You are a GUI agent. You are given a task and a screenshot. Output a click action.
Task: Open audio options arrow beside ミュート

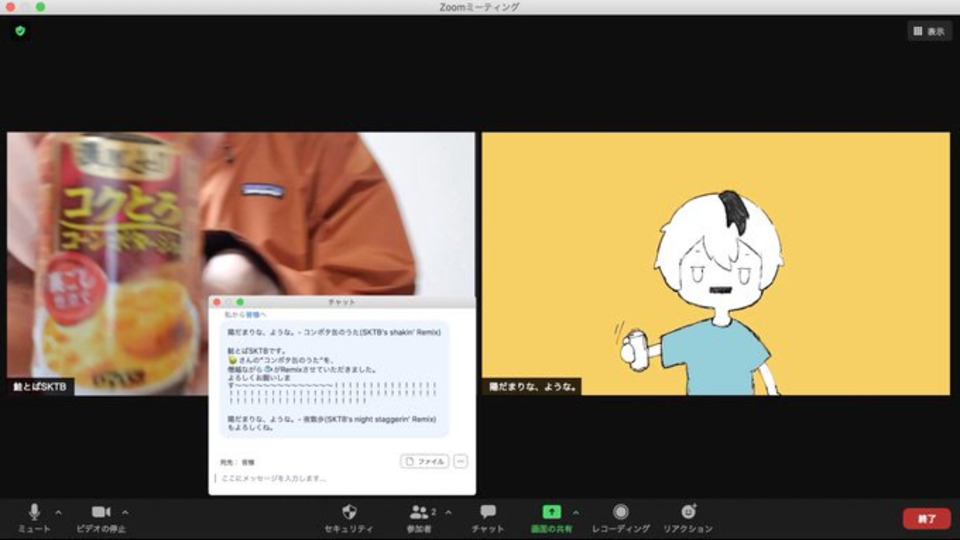59,512
